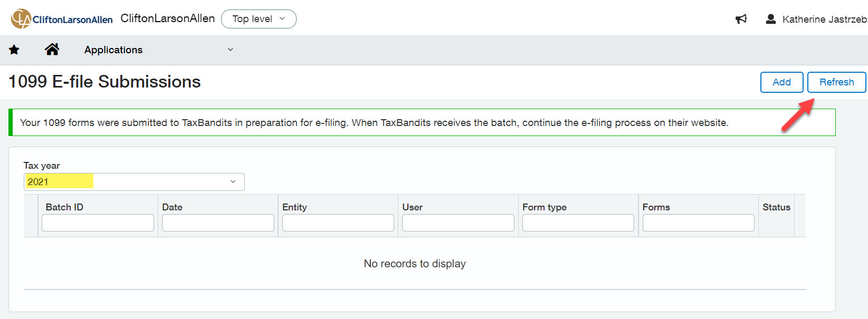
Task: Click the user profile icon
Action: point(770,20)
